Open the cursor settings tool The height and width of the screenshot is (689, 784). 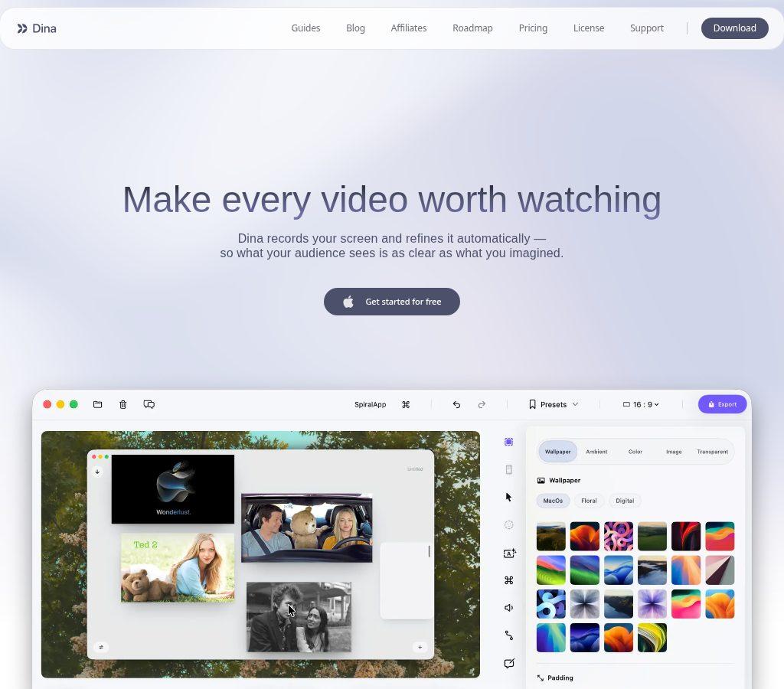[x=508, y=497]
